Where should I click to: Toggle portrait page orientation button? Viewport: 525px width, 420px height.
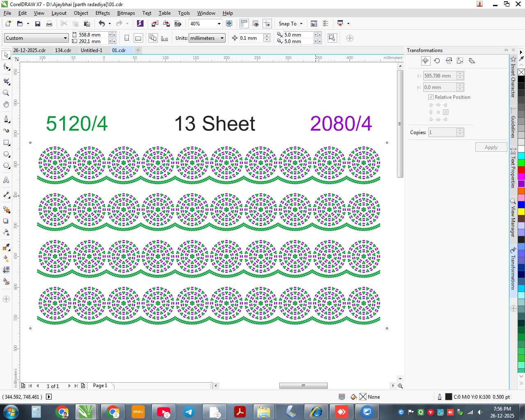point(127,38)
